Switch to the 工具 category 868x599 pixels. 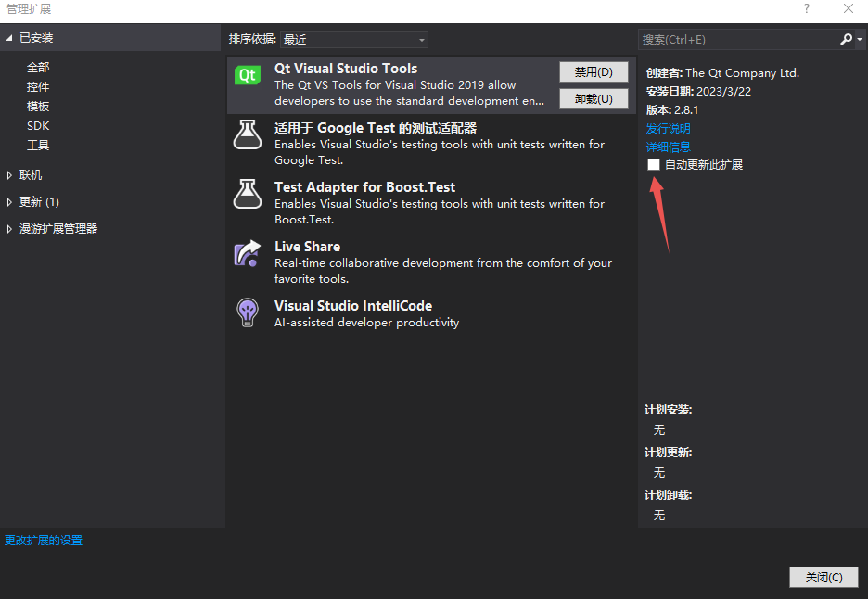pos(36,145)
